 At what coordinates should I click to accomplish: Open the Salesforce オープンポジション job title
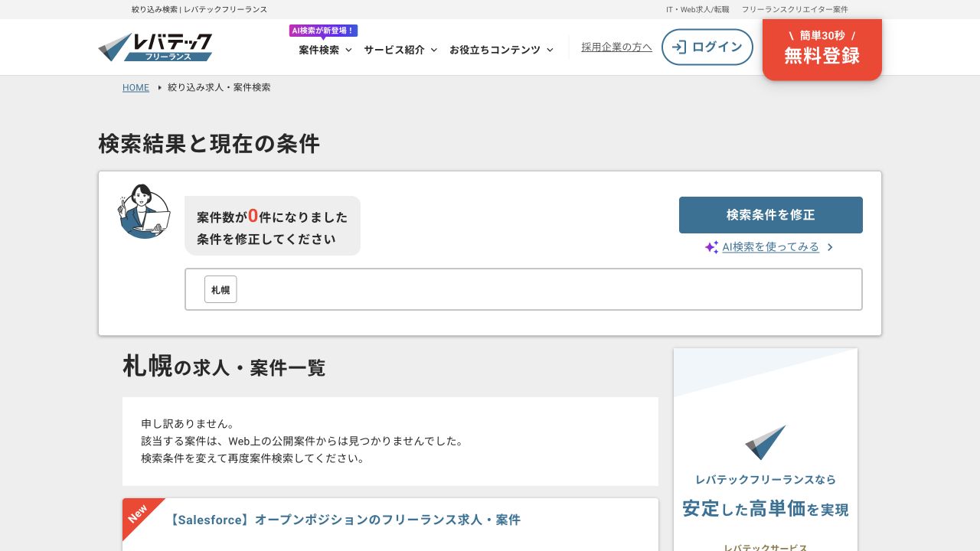click(x=344, y=520)
